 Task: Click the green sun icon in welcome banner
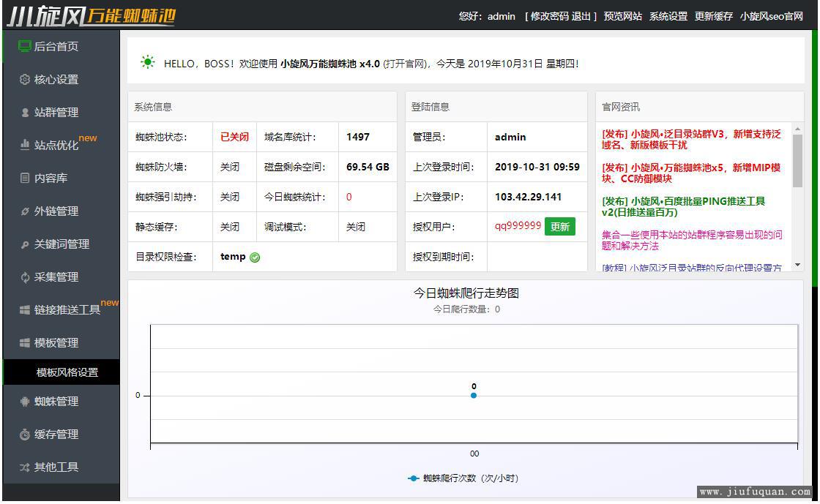[x=147, y=63]
